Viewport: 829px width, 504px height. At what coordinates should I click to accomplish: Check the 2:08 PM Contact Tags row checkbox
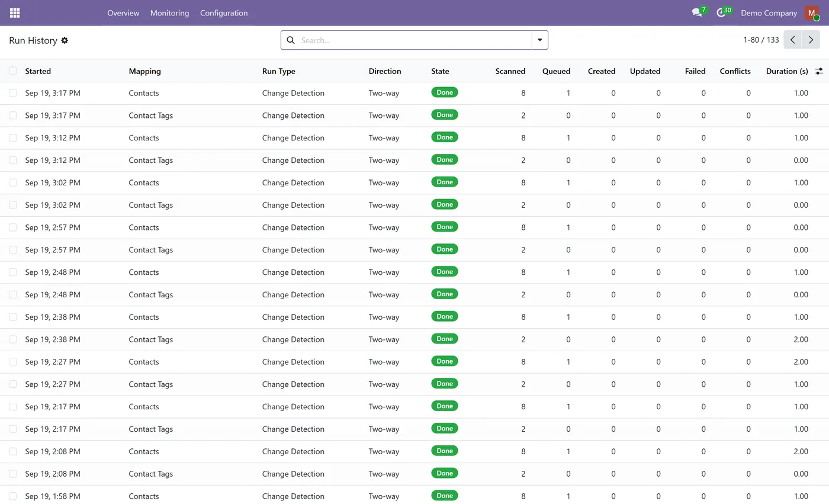(13, 474)
